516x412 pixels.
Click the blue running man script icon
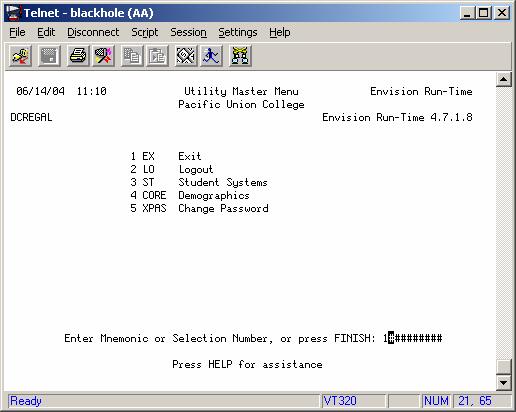pyautogui.click(x=211, y=56)
